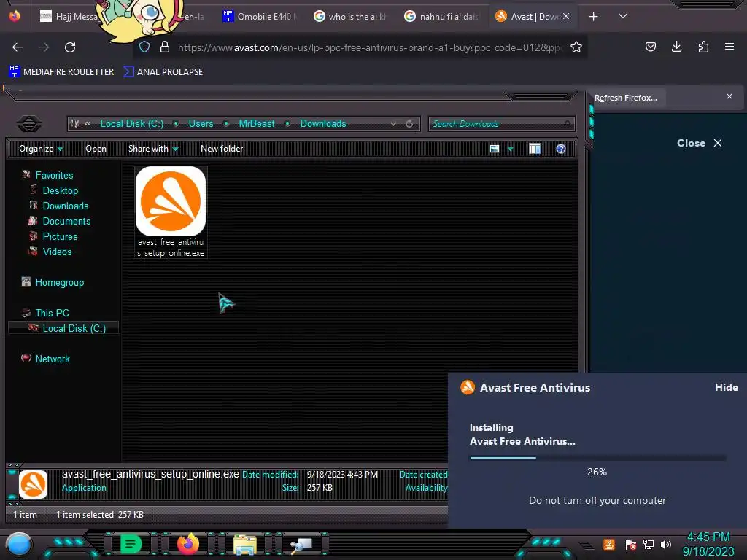Open the Pocket save icon
This screenshot has width=747, height=560.
tap(650, 47)
